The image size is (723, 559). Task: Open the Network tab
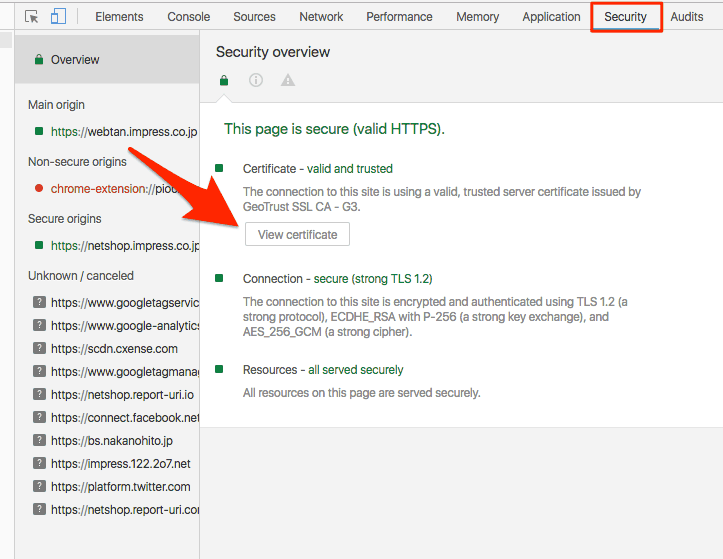click(321, 17)
